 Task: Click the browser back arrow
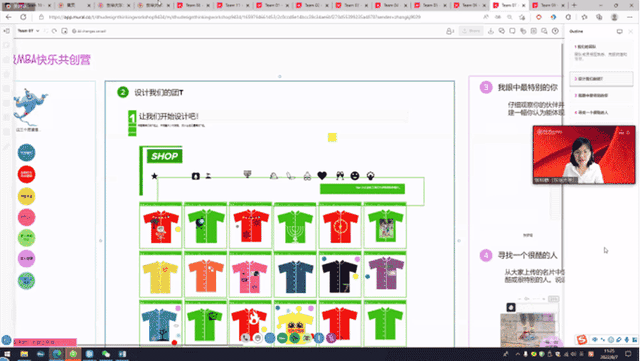(x=9, y=17)
